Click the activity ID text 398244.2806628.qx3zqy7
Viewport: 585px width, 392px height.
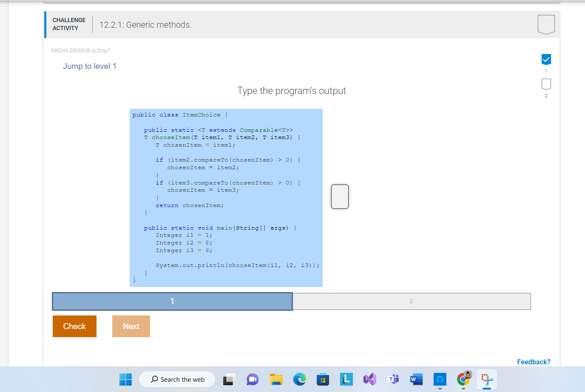pyautogui.click(x=80, y=51)
